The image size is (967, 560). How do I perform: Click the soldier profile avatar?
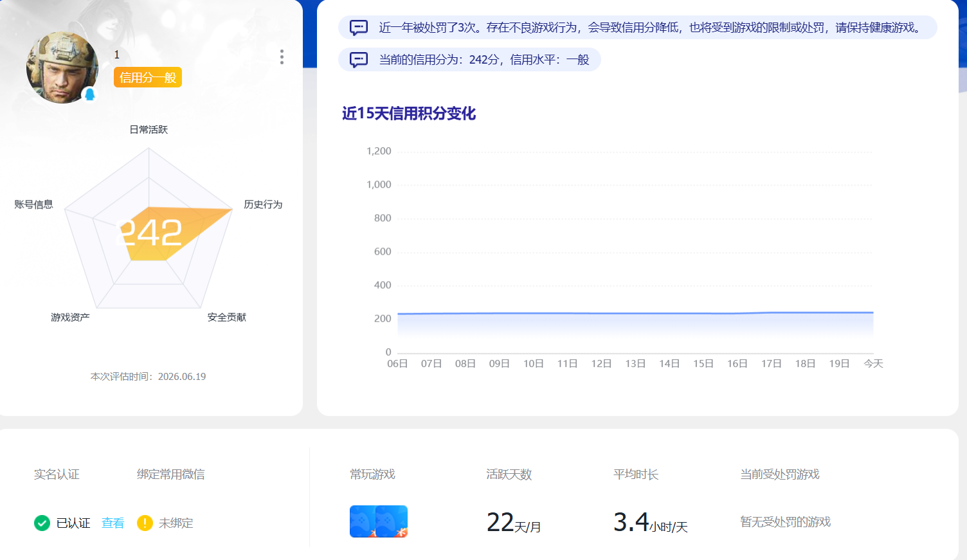pos(62,68)
